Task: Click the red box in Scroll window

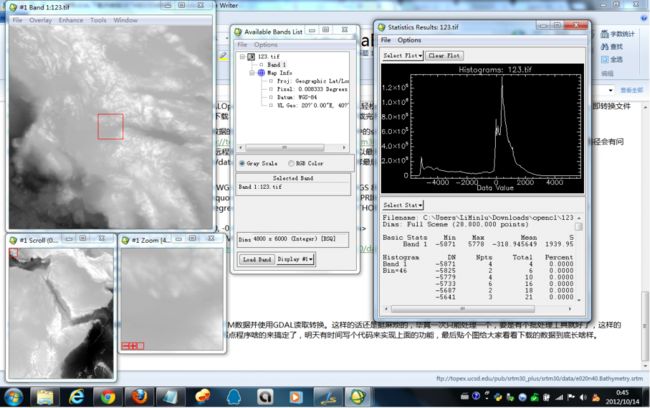Action: (13, 252)
